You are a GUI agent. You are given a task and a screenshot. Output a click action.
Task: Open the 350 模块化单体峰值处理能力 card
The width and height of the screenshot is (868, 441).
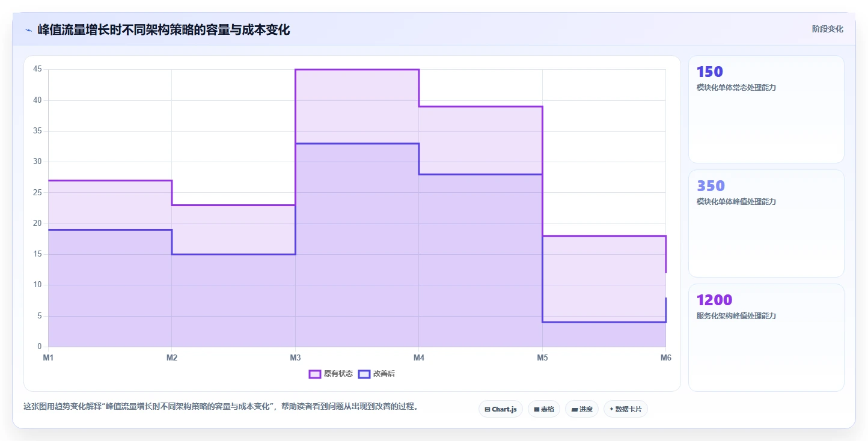(766, 224)
